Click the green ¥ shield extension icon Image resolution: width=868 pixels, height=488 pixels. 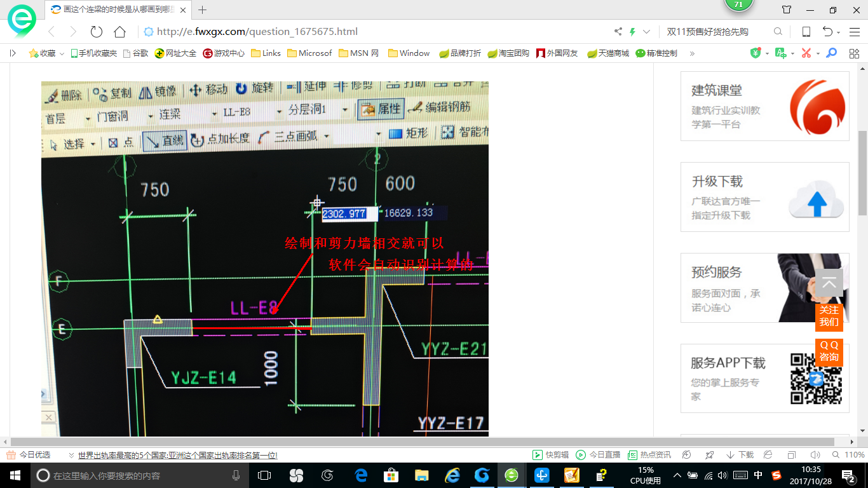(x=756, y=53)
